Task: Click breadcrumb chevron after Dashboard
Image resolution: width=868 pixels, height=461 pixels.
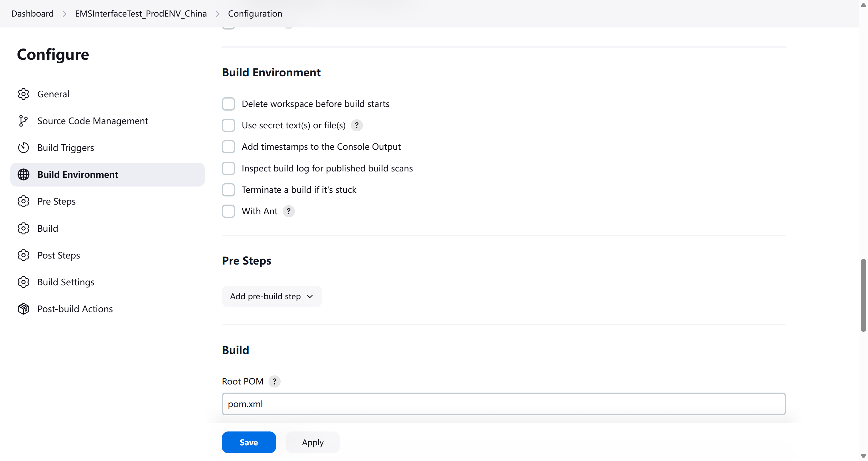Action: click(x=64, y=14)
